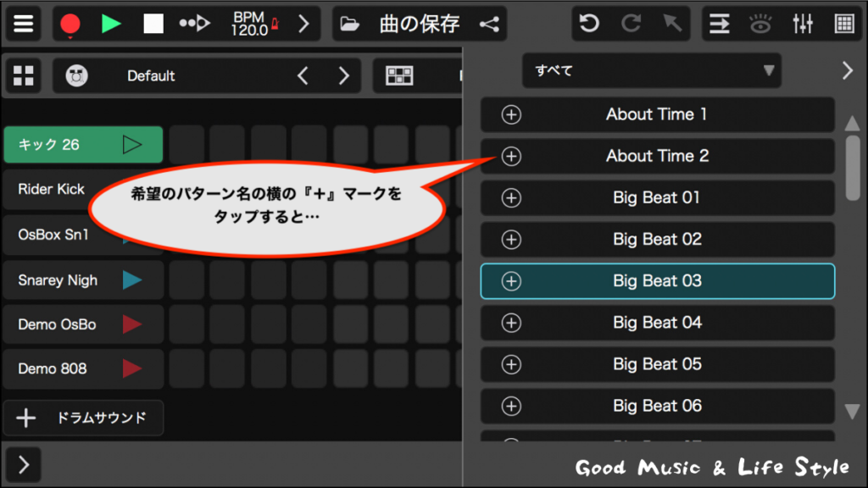Share the song via share icon
This screenshot has height=488, width=868.
(489, 24)
